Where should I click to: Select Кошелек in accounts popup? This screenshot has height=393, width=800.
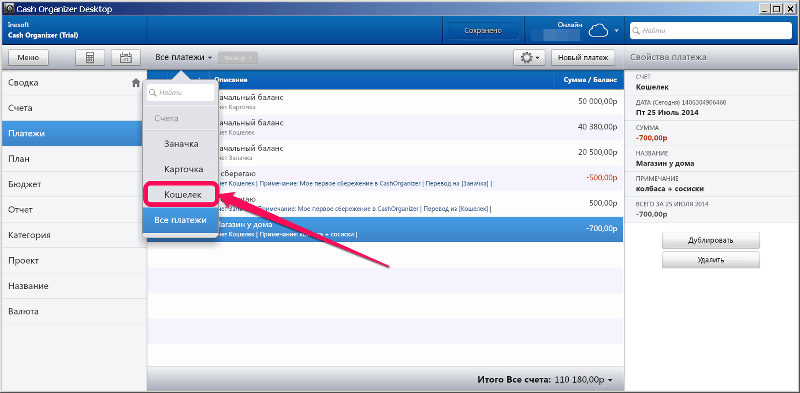[181, 195]
